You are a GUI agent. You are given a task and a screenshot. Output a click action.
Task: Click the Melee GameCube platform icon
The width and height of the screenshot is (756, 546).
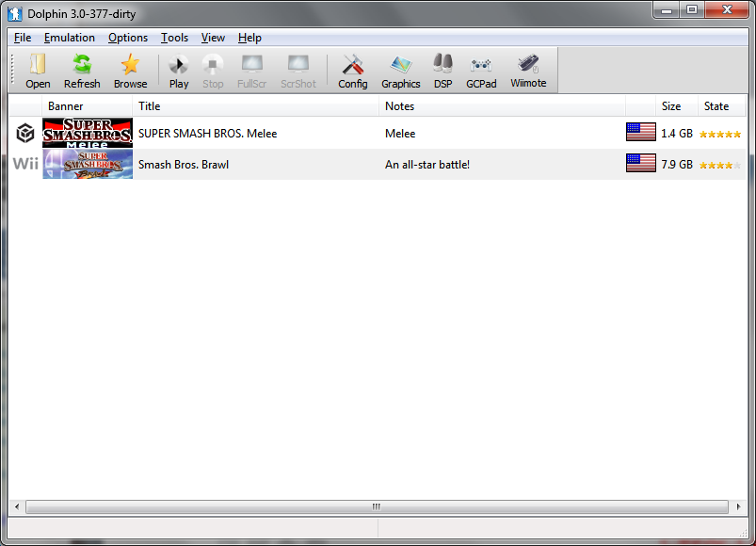point(25,134)
